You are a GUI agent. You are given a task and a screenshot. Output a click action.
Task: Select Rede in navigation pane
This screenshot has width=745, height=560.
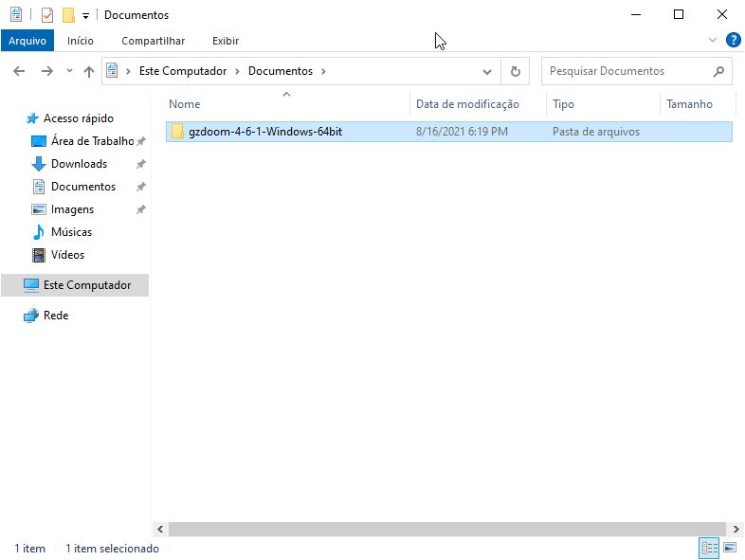56,316
